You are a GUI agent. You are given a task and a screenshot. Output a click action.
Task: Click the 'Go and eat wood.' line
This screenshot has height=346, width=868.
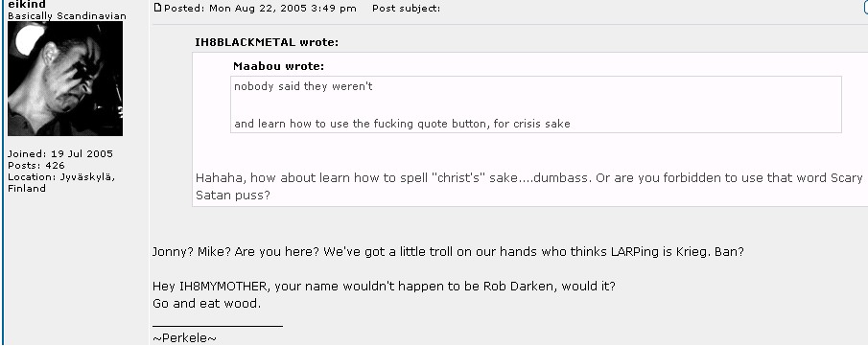(206, 304)
